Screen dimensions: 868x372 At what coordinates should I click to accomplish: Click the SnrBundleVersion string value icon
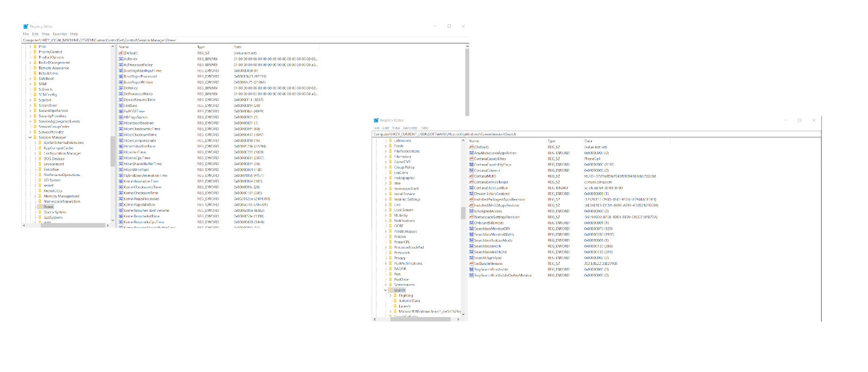click(x=471, y=263)
